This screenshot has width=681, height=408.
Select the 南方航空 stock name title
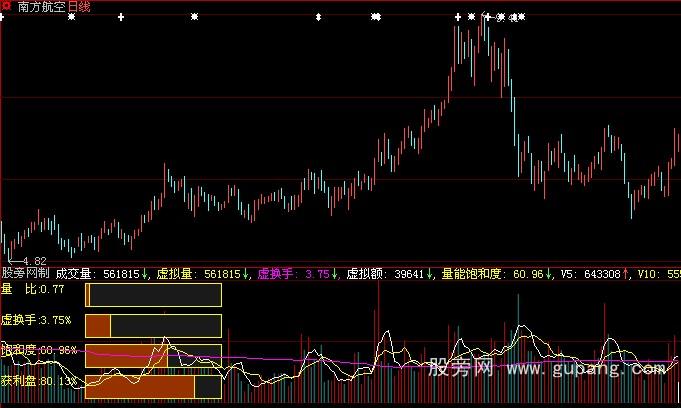41,7
